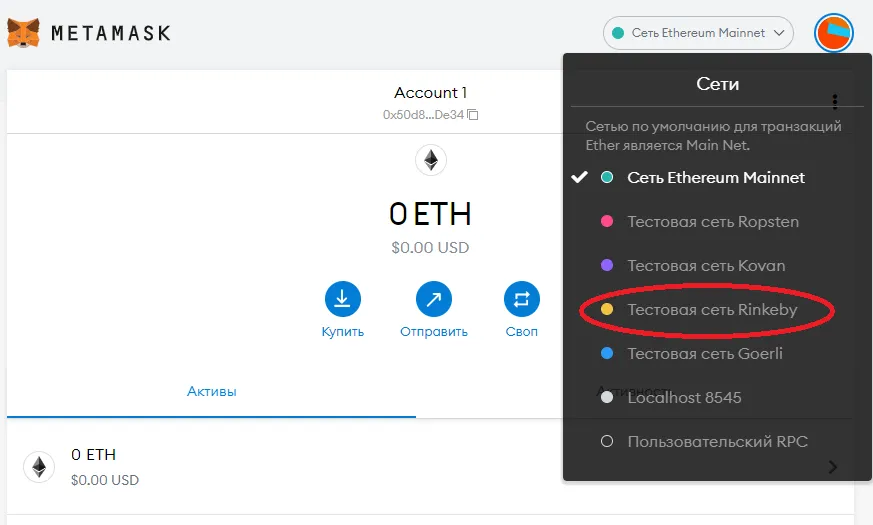
Task: Click the right chevron in the asset row
Action: click(833, 467)
